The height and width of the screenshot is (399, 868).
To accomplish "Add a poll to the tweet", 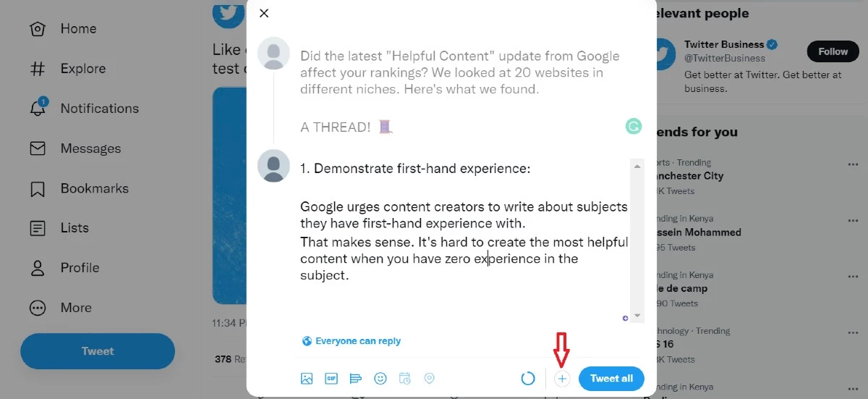I will click(355, 378).
